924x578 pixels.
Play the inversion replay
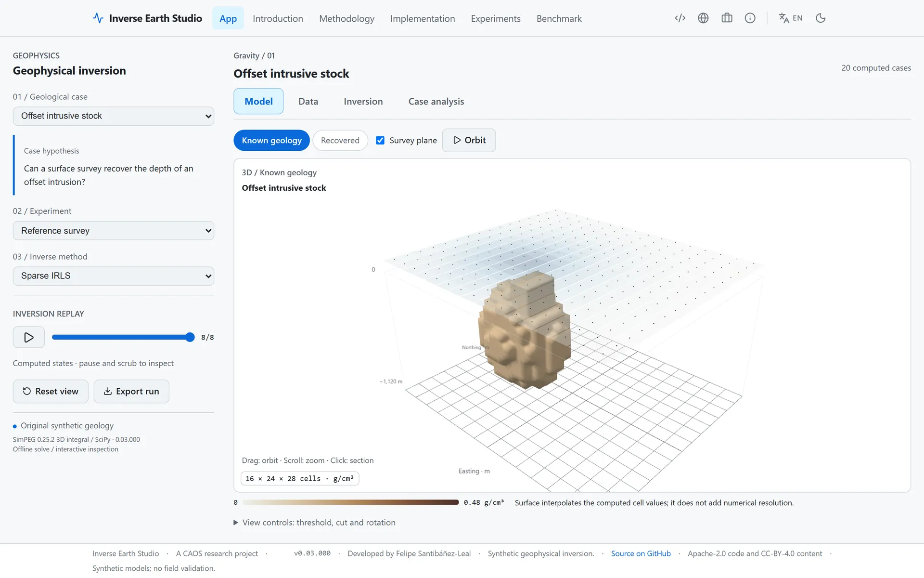pyautogui.click(x=29, y=337)
